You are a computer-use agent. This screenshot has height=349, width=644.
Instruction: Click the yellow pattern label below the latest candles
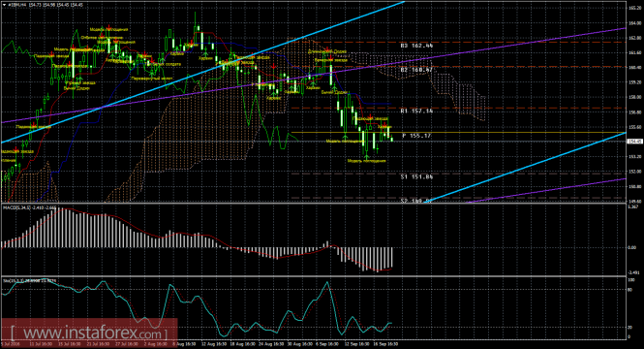coord(367,161)
